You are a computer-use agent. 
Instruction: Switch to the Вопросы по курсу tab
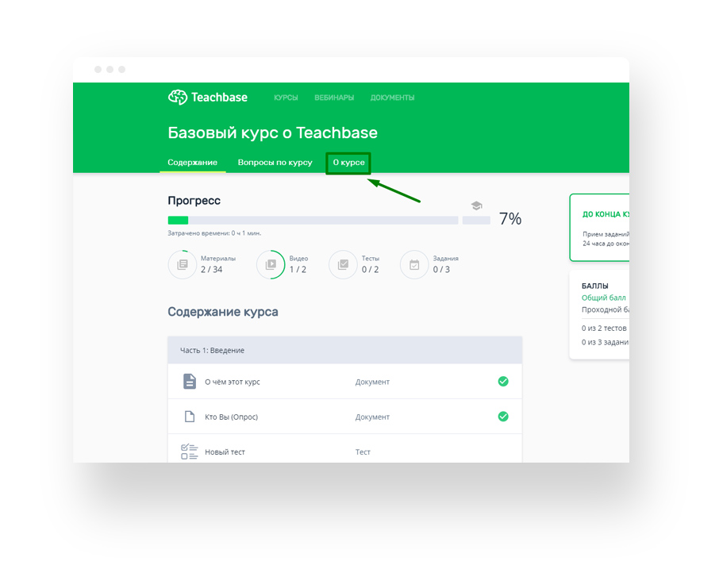click(275, 163)
